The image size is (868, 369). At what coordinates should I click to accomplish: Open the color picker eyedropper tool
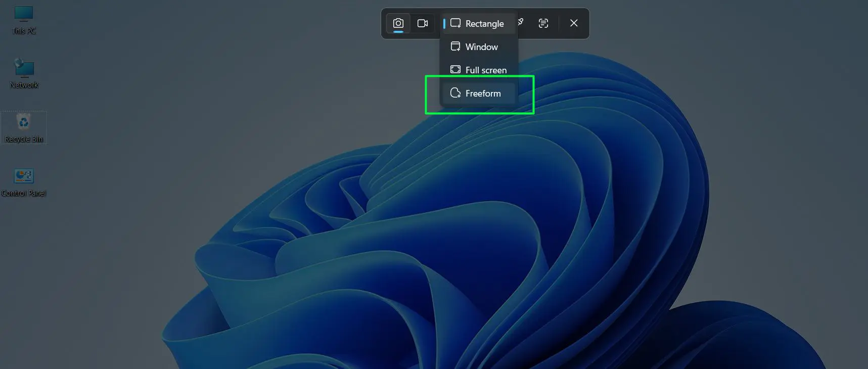520,22
